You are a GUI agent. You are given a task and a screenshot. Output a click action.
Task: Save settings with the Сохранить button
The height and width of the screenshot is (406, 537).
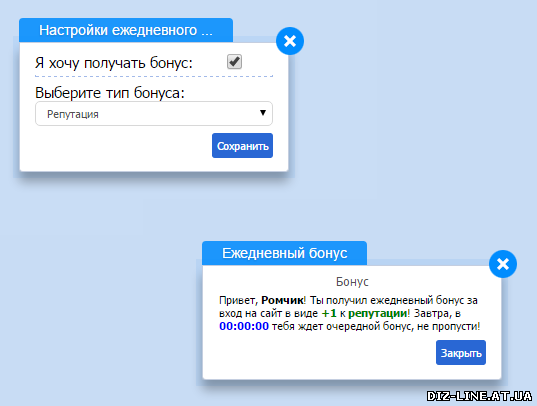(x=242, y=146)
